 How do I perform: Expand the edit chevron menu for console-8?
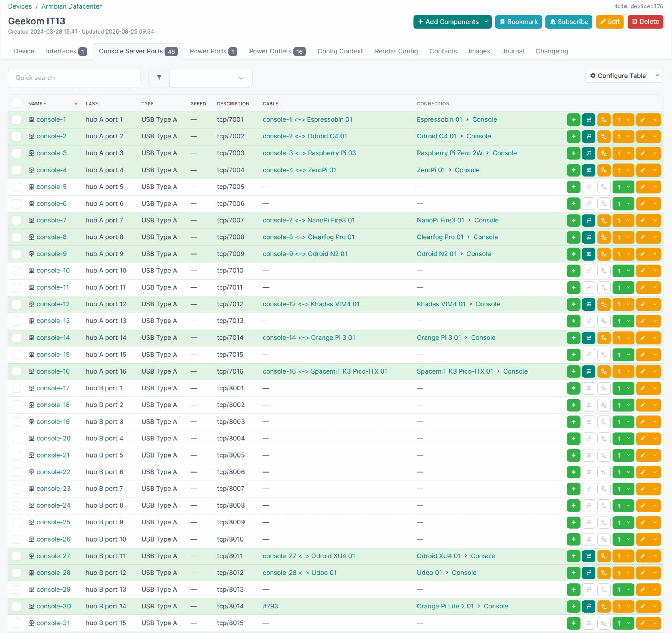[x=655, y=237]
